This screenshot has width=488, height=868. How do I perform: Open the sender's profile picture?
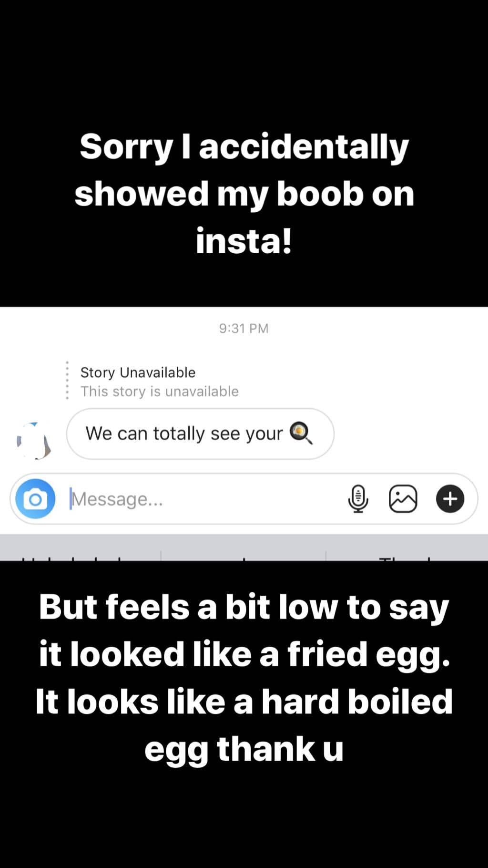[33, 441]
